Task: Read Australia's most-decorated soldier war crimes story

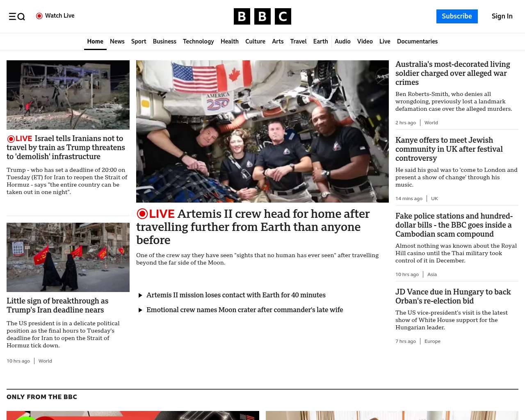Action: point(452,73)
